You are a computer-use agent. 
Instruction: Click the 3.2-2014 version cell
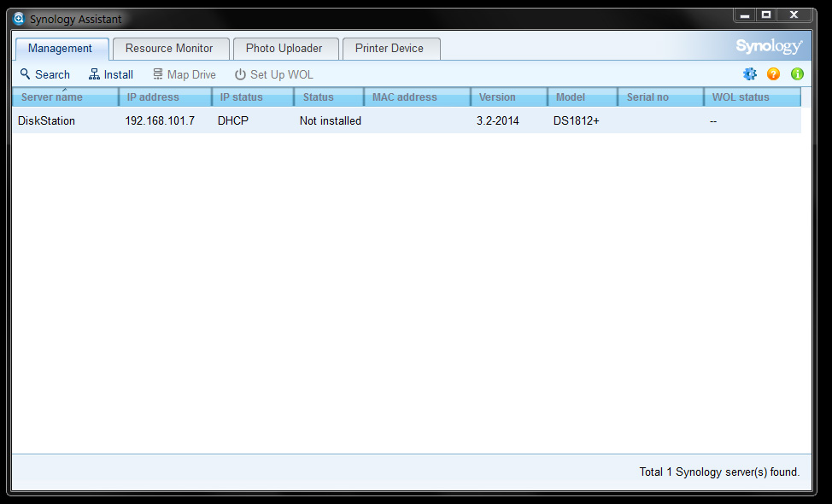(x=498, y=121)
